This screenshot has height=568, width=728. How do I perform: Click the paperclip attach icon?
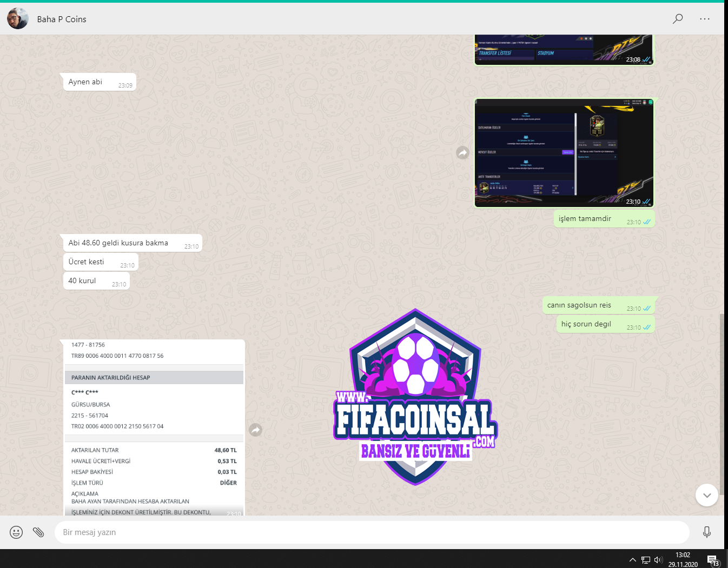pos(38,532)
